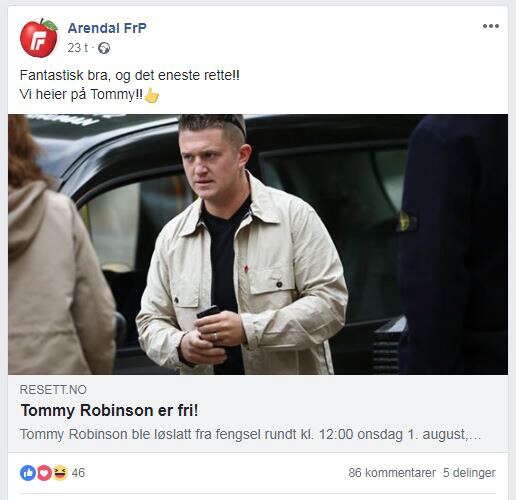This screenshot has height=500, width=516.
Task: Open the Arendal FrP apple profile picture
Action: (x=39, y=38)
